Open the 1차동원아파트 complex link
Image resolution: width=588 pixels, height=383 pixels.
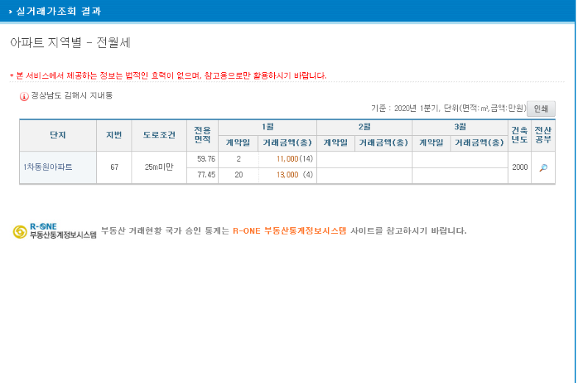pos(48,167)
